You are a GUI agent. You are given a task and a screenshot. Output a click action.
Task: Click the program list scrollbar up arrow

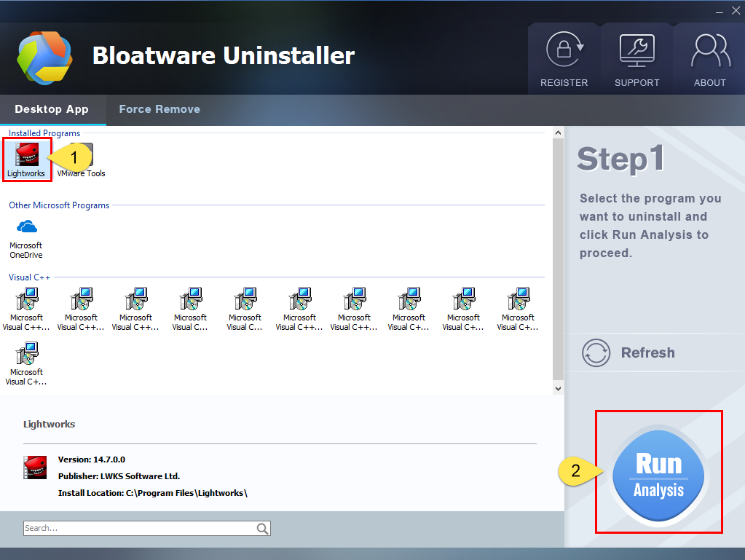[x=559, y=133]
